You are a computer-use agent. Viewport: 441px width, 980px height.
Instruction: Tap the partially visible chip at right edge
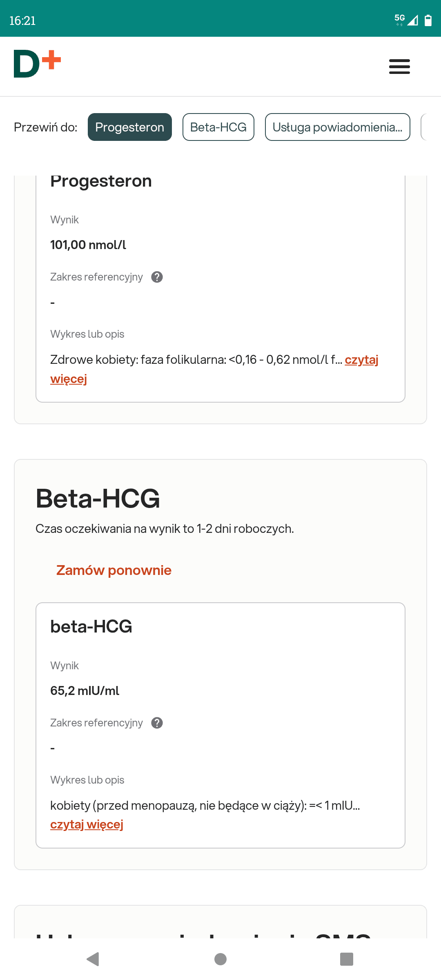(x=424, y=127)
